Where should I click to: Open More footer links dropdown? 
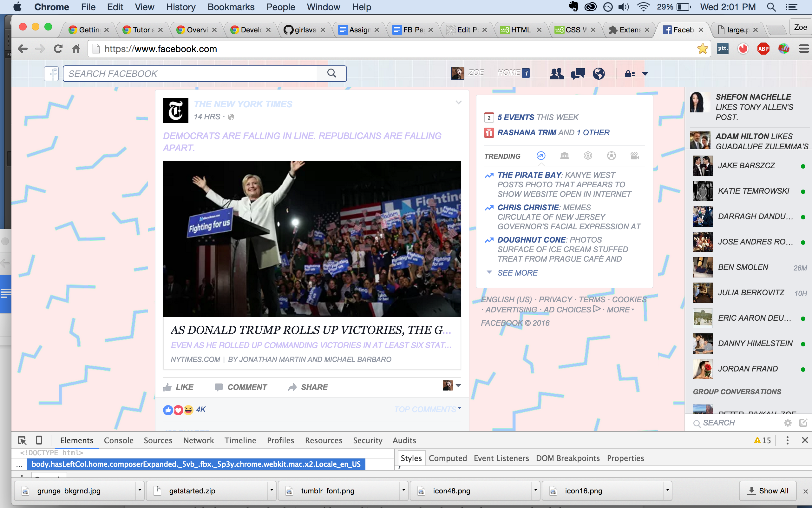tap(620, 310)
